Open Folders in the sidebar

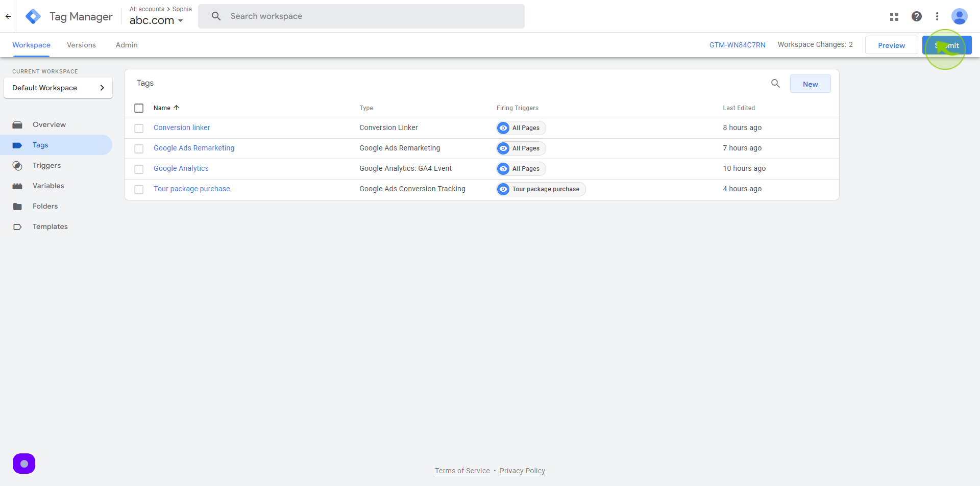[45, 206]
